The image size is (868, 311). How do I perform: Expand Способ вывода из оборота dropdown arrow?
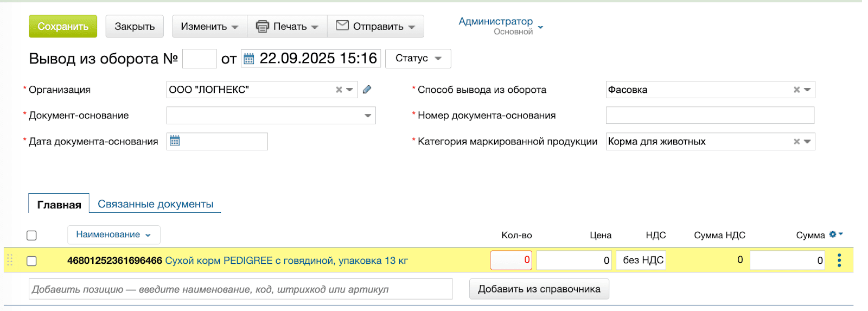tap(807, 90)
